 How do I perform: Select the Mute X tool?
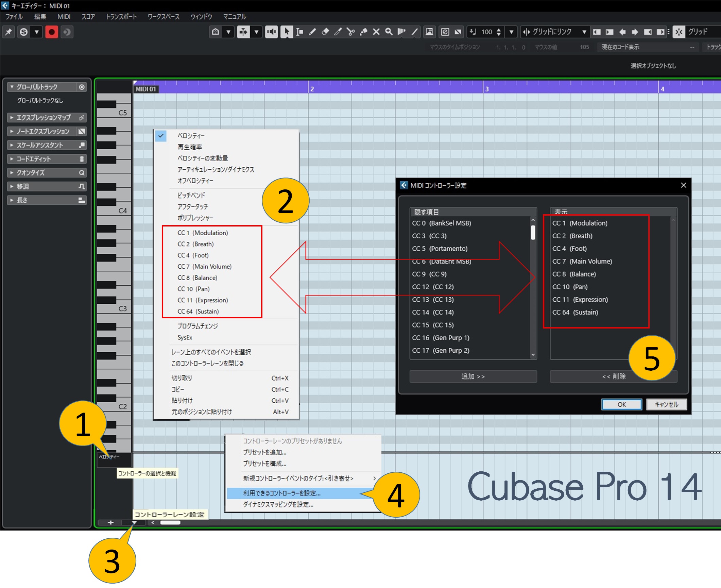pyautogui.click(x=376, y=32)
